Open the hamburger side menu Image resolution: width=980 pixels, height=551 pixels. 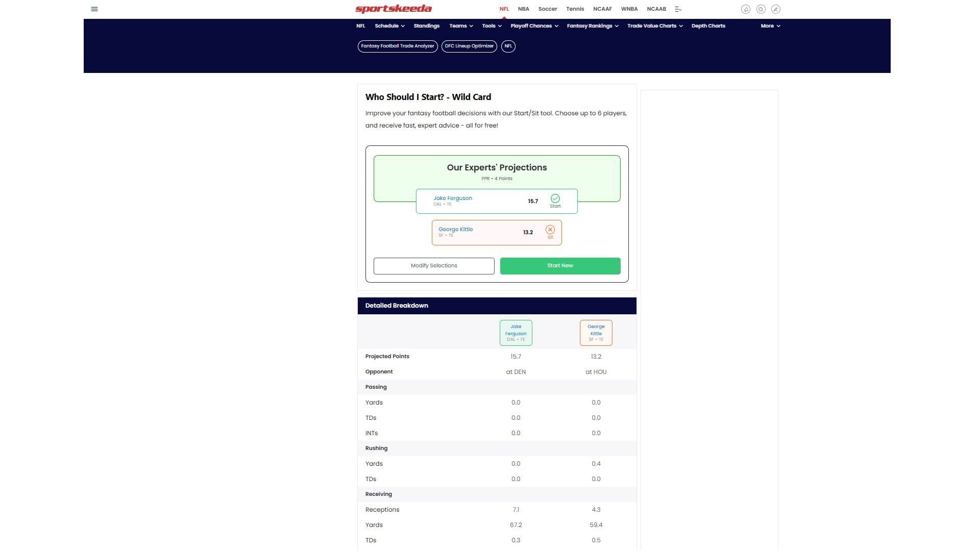[x=94, y=9]
